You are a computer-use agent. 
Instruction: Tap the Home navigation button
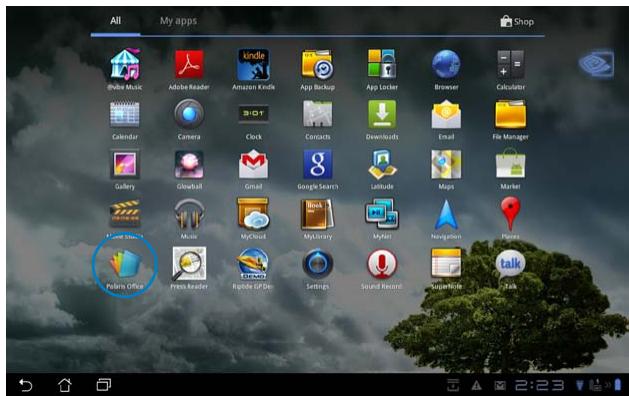coord(65,385)
